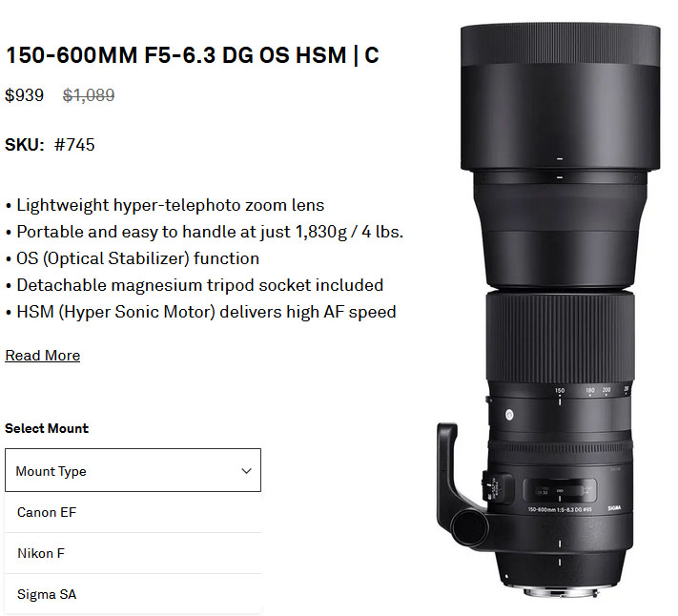The image size is (678, 616).
Task: Open the Read More link
Action: pyautogui.click(x=42, y=356)
